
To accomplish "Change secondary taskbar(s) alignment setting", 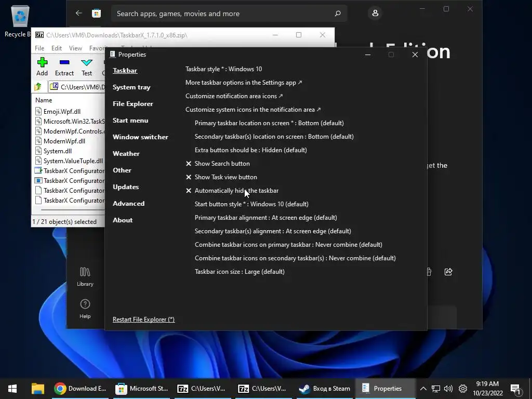I will coord(273,231).
